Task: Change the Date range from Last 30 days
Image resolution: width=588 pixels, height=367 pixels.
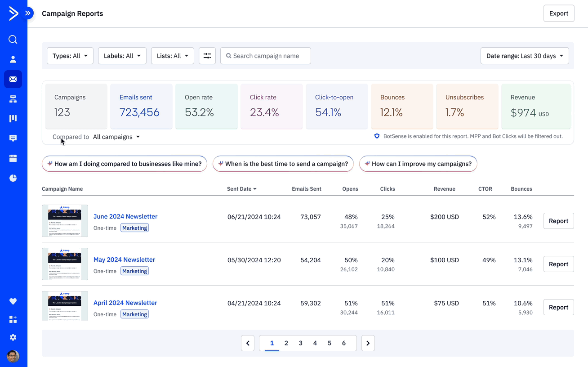Action: (524, 55)
